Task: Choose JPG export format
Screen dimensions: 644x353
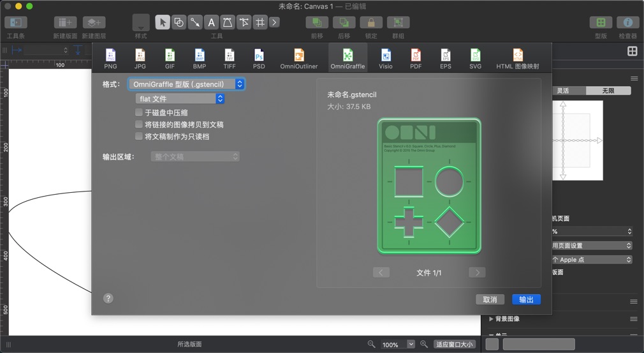Action: pyautogui.click(x=140, y=59)
